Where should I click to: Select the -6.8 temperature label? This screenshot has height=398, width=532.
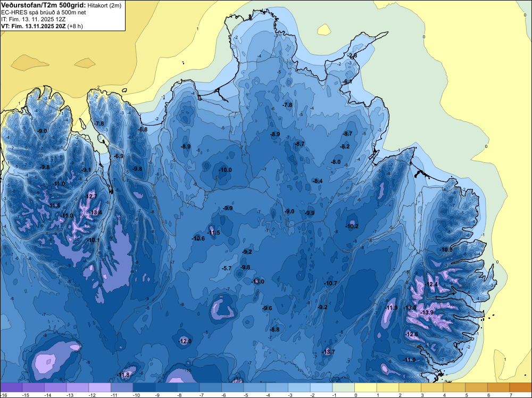[143, 129]
